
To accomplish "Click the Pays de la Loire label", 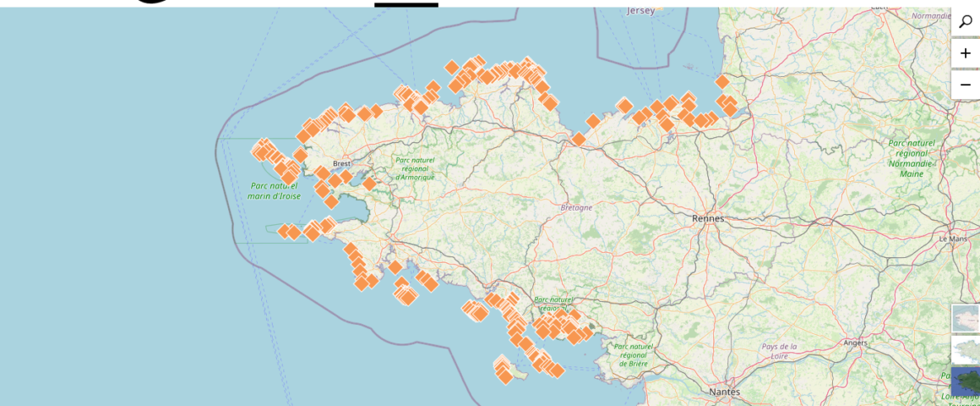I will [779, 351].
